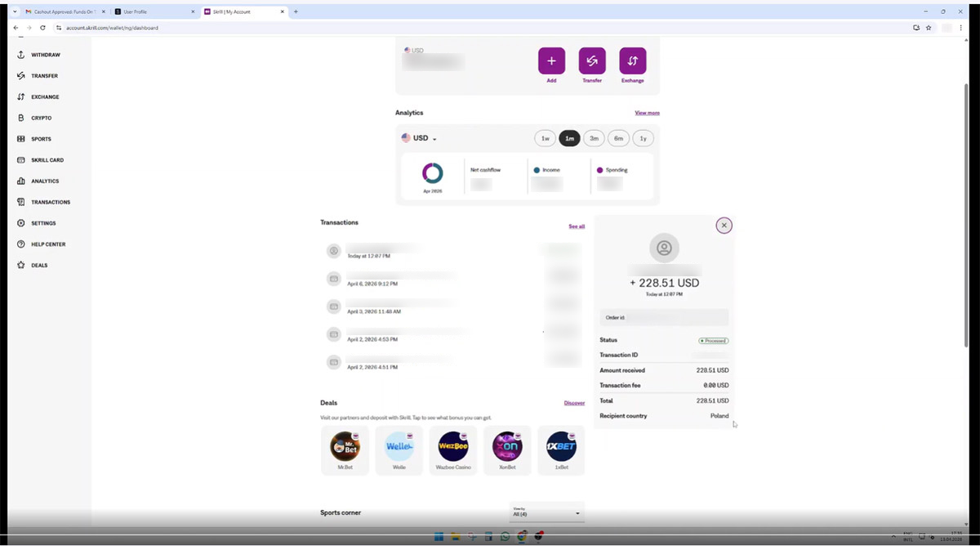The image size is (980, 546).
Task: Open Skrill Card from the sidebar
Action: pos(40,160)
